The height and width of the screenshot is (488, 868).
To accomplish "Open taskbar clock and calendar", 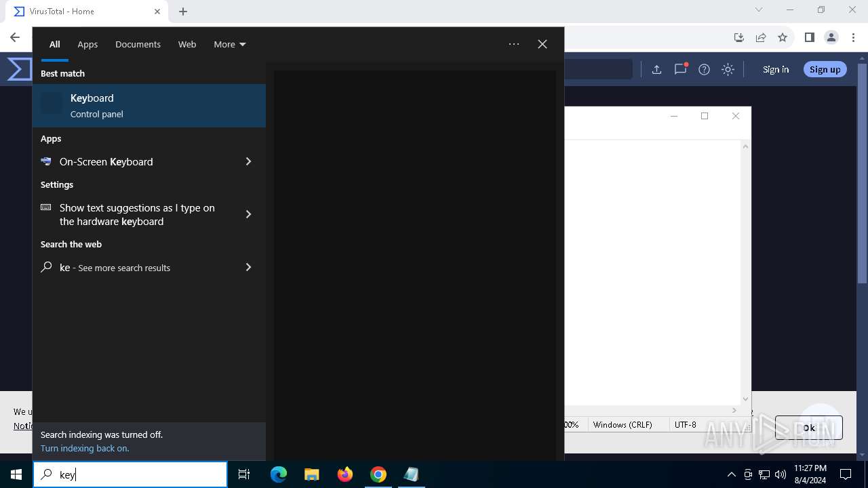I will point(810,474).
